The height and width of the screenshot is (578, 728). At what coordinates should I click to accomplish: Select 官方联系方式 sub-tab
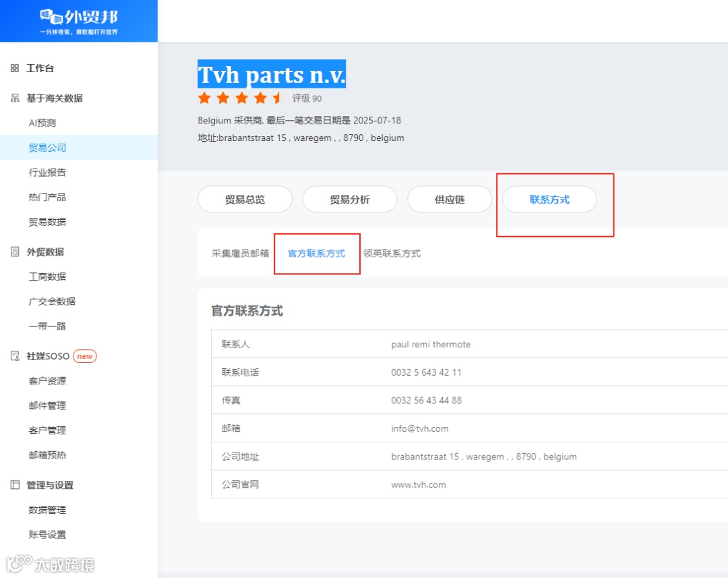pos(317,253)
